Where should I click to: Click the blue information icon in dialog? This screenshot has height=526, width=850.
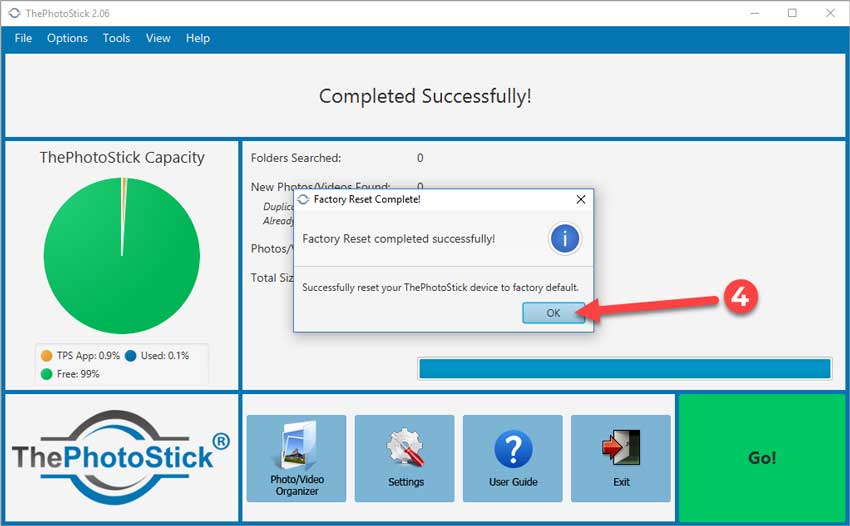(565, 239)
